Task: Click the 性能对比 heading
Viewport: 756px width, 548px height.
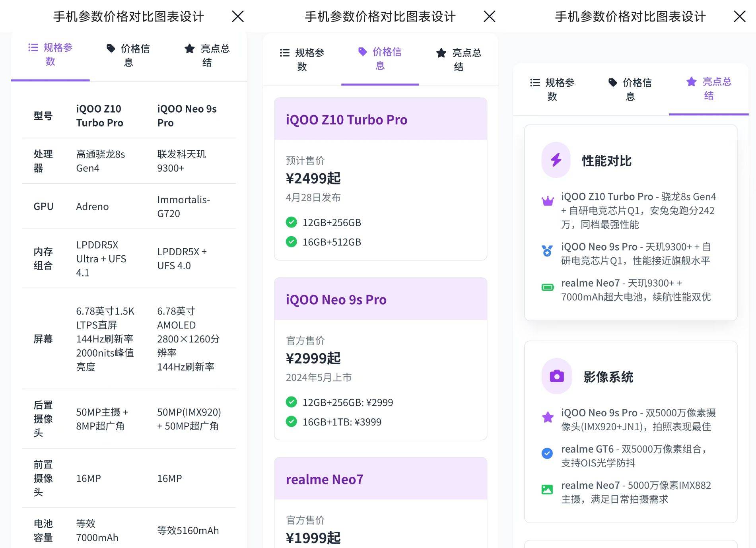Action: [x=606, y=161]
